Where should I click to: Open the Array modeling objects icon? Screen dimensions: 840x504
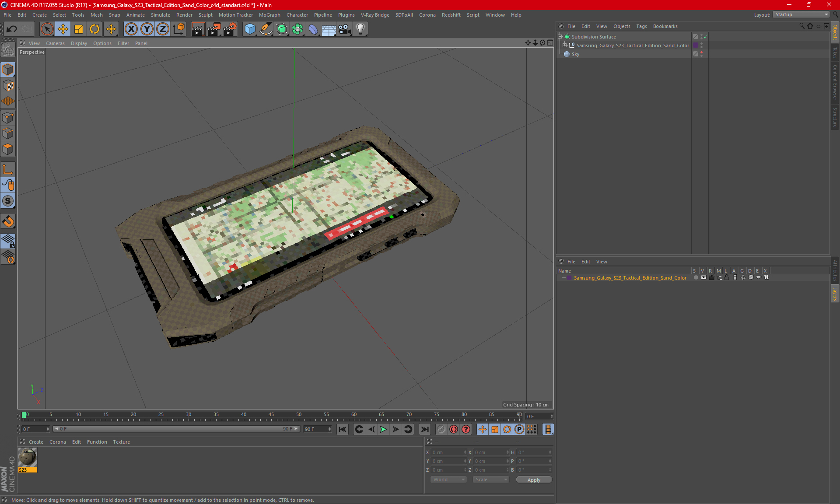click(298, 29)
